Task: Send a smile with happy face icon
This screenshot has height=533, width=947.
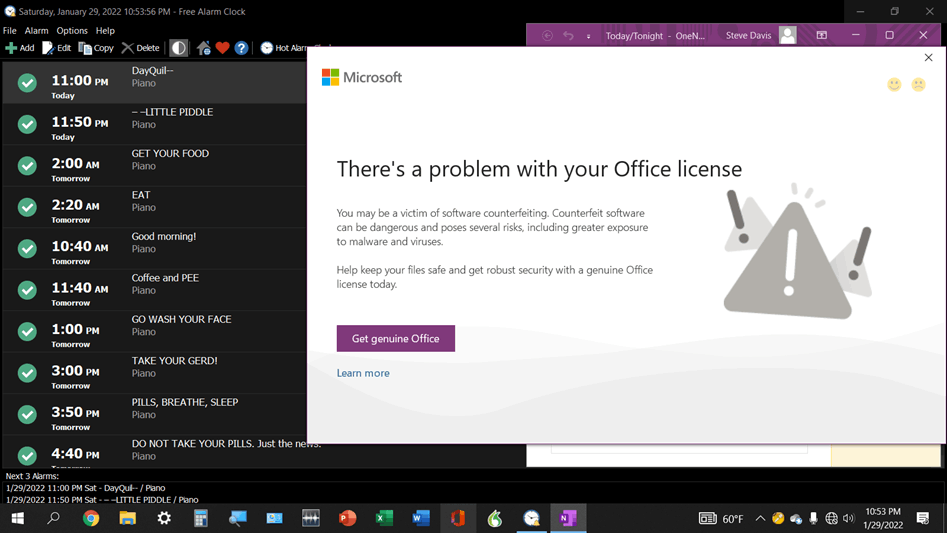Action: pos(894,85)
